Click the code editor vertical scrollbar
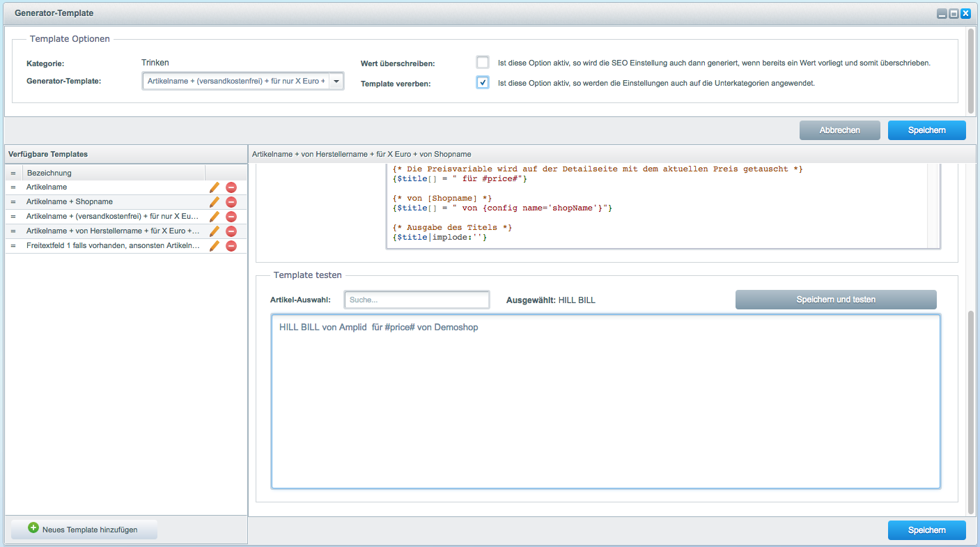This screenshot has width=980, height=547. (933, 206)
